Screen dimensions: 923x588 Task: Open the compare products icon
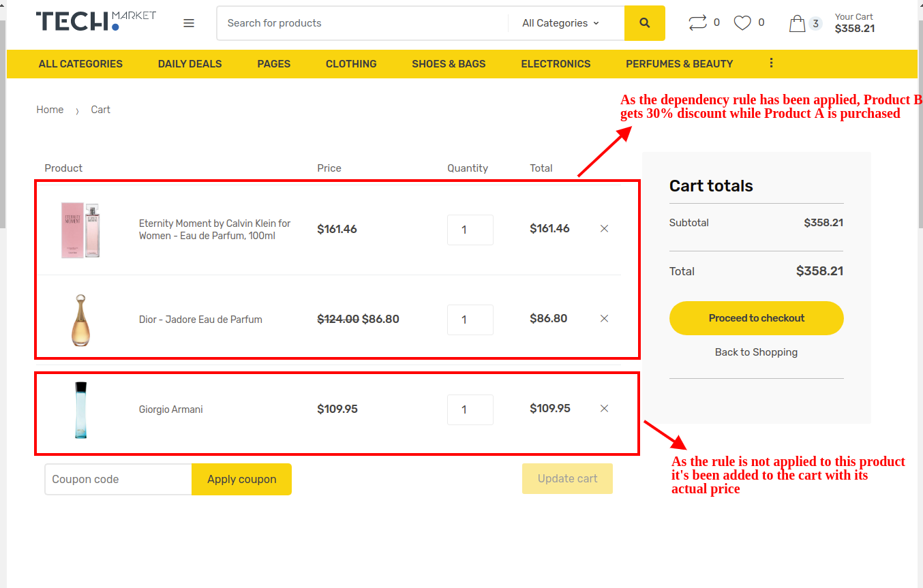coord(697,23)
